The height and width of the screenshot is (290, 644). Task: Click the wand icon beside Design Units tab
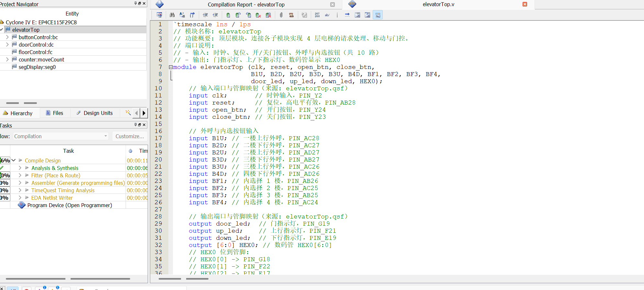tap(128, 113)
